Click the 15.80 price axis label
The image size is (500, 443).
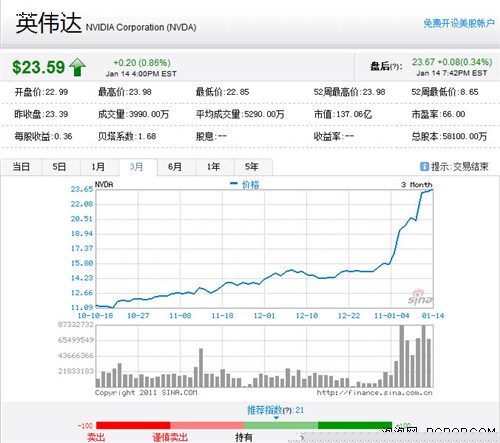click(82, 263)
